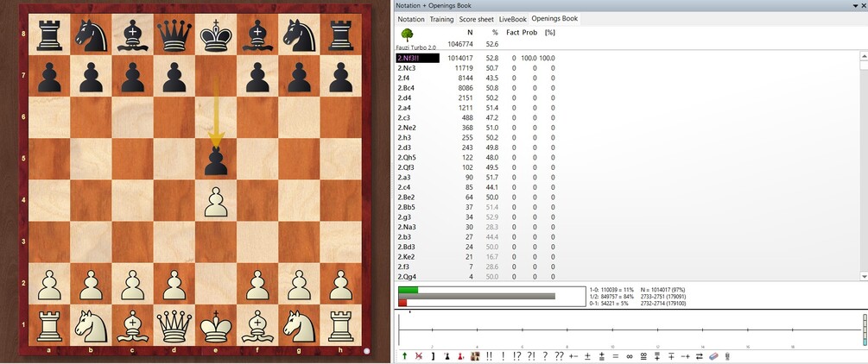Click the green white-wins result bar
This screenshot has width=868, height=364.
tap(408, 290)
